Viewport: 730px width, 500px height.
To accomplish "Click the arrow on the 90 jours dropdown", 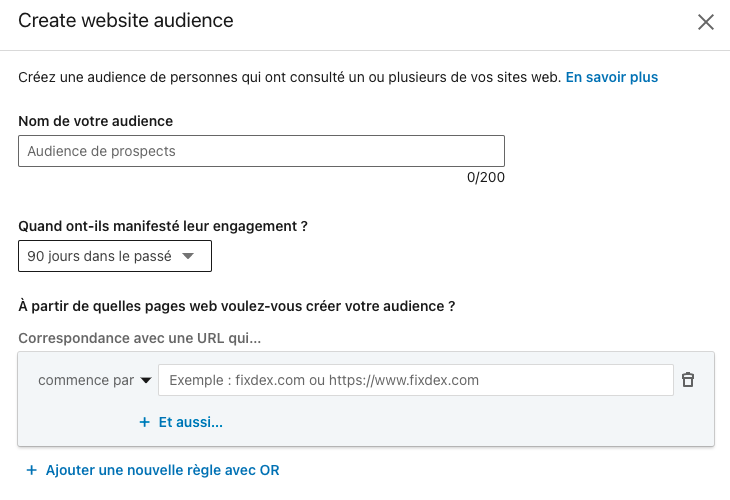I will coord(188,257).
